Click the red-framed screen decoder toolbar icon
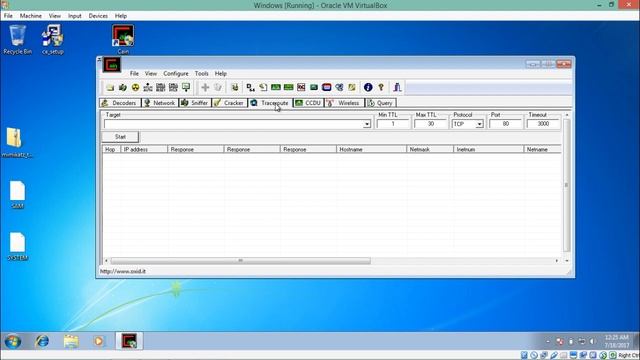The height and width of the screenshot is (360, 640). 327,87
